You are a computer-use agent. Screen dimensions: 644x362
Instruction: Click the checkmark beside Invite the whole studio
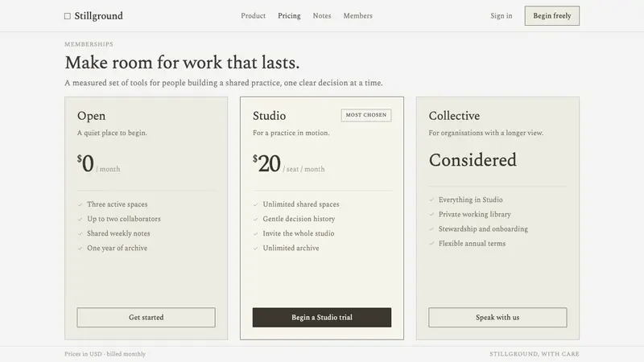coord(255,233)
